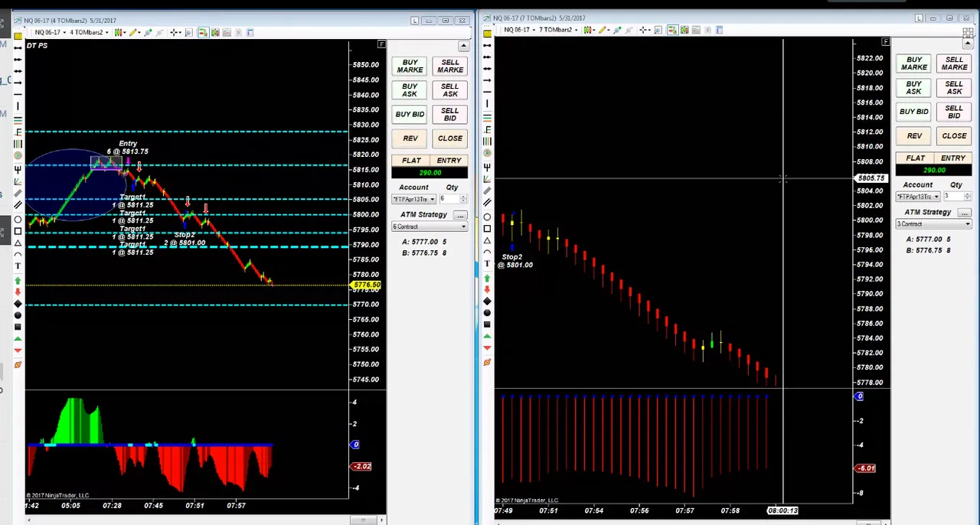Image resolution: width=980 pixels, height=525 pixels.
Task: Open drawing pencil in right chart toolbar
Action: [603, 29]
